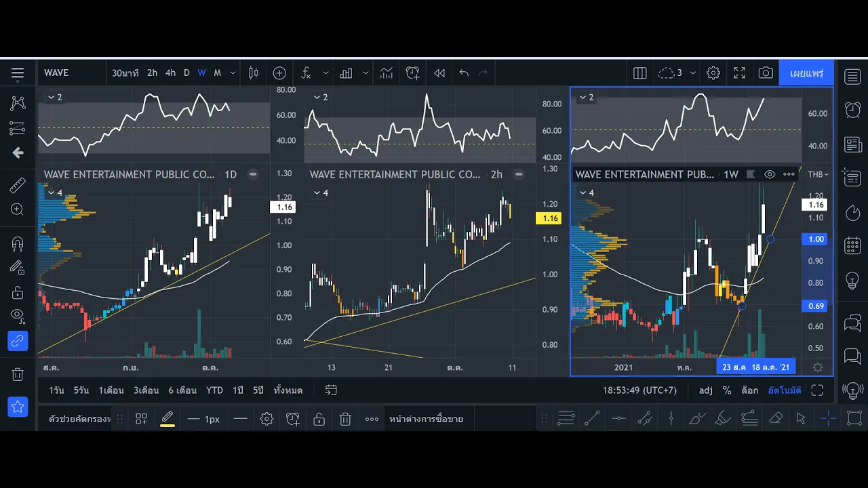Screen dimensions: 868x488
Task: Open the ideas lightbulb panel
Action: (852, 280)
